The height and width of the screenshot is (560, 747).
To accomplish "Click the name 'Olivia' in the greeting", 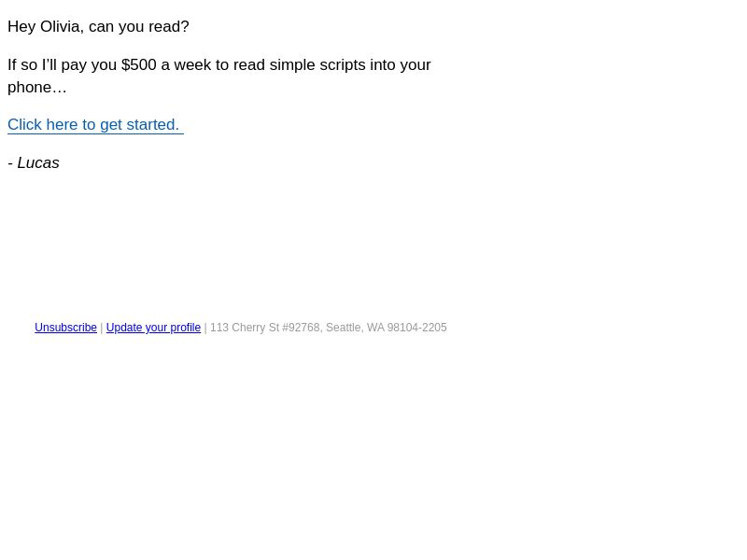I will (x=60, y=27).
